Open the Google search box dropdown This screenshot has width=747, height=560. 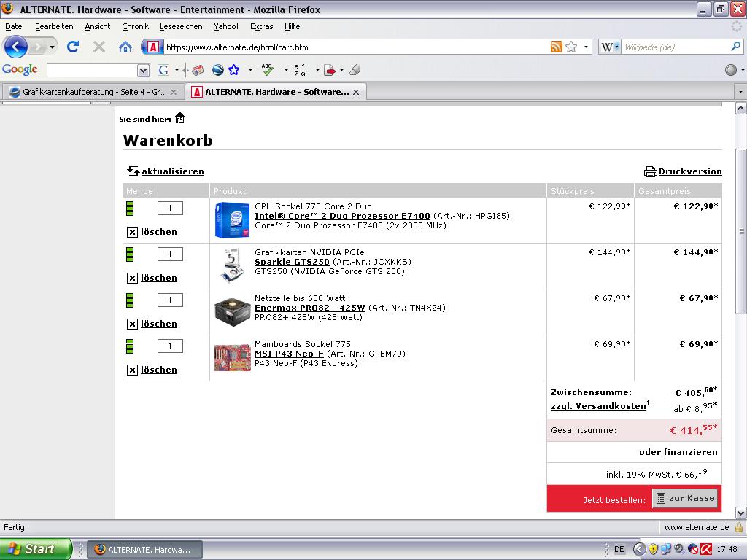click(144, 71)
